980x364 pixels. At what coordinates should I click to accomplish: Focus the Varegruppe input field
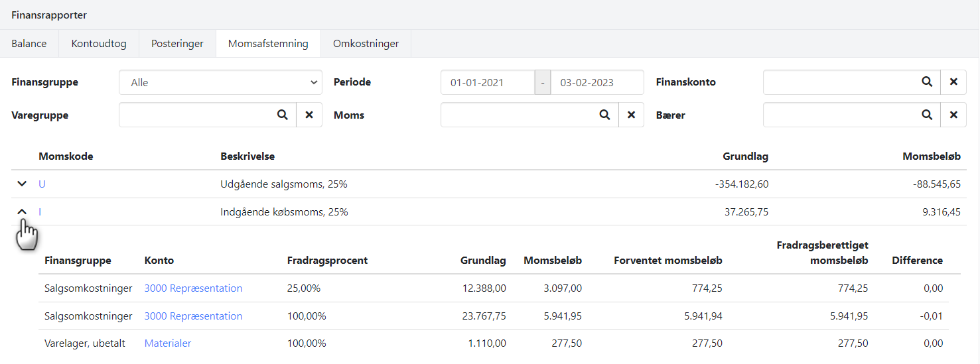[x=194, y=115]
